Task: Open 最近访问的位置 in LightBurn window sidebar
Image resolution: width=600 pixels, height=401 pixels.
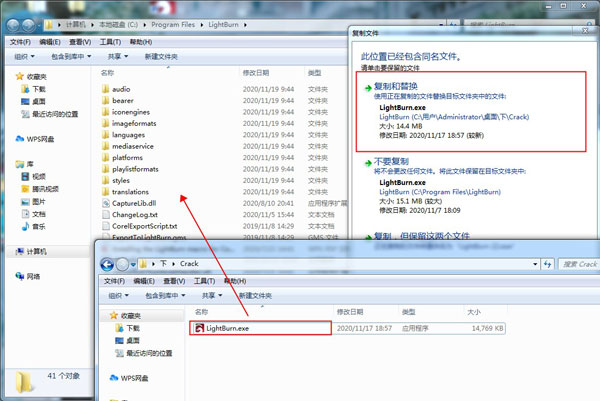Action: click(x=55, y=114)
